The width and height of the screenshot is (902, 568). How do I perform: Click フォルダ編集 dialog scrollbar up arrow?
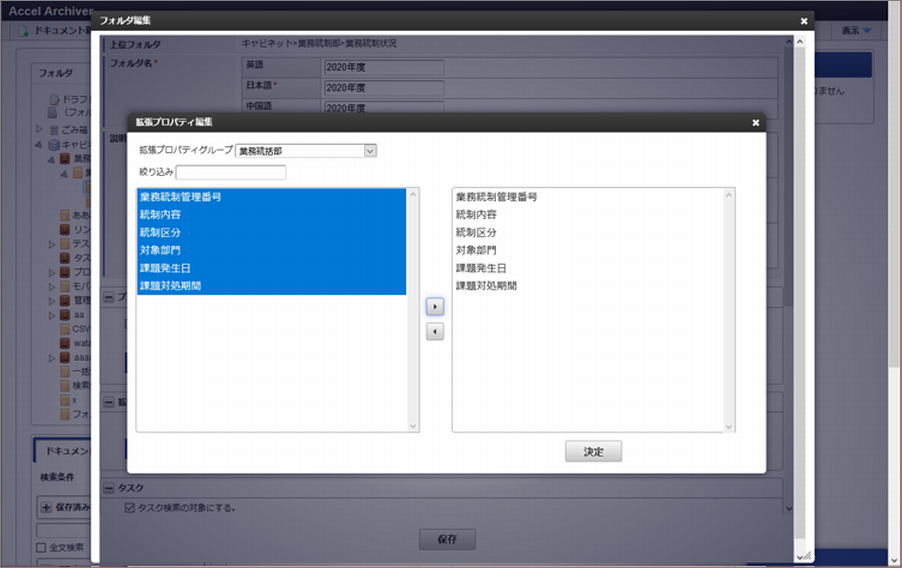[x=800, y=41]
